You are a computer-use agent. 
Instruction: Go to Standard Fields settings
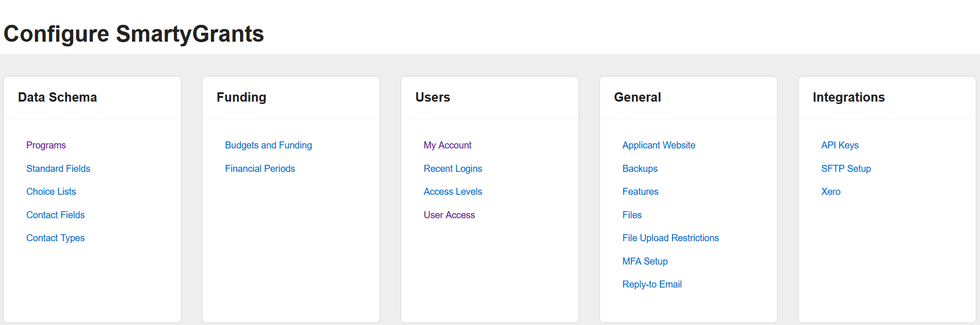tap(58, 169)
